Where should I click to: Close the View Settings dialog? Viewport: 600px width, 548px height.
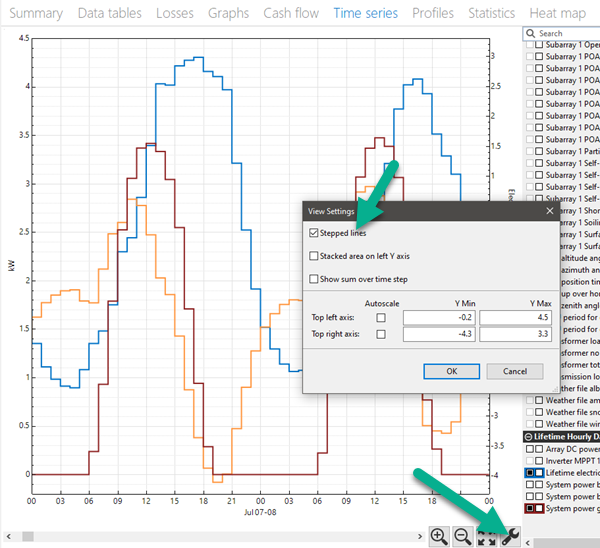549,211
